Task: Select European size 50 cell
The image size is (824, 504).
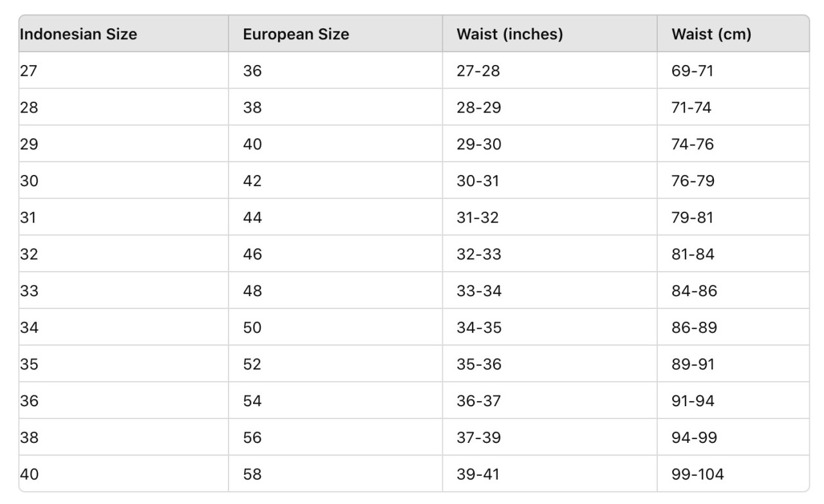Action: point(335,328)
